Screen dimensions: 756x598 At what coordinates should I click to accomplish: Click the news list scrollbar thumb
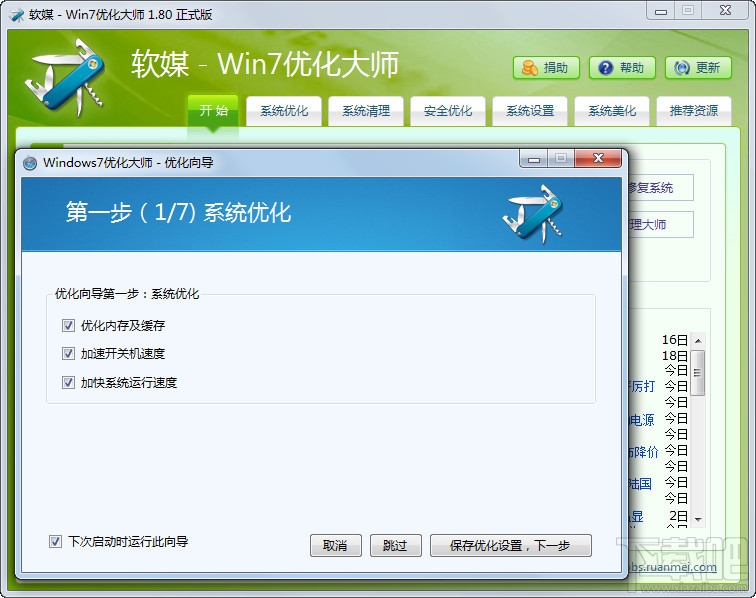(698, 373)
